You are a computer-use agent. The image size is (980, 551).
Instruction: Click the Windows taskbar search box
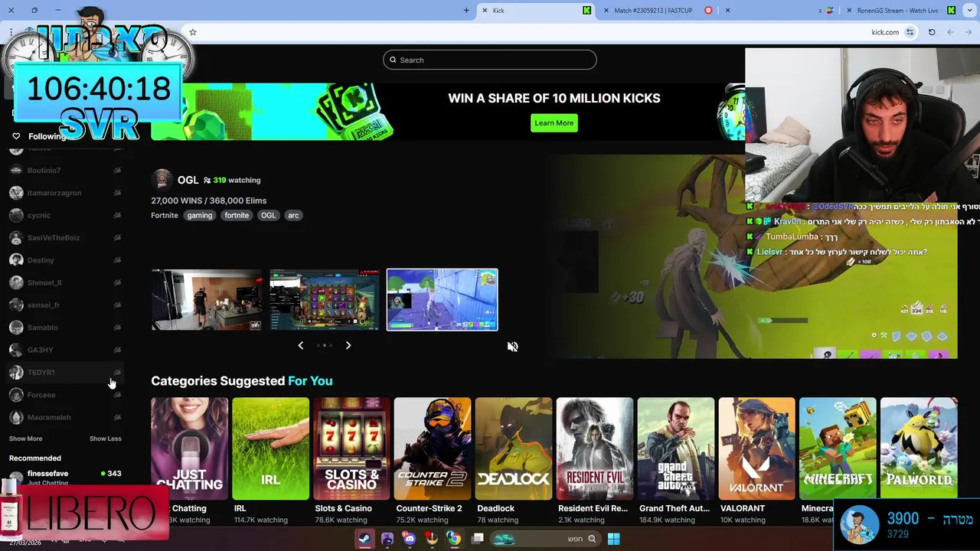tap(545, 539)
